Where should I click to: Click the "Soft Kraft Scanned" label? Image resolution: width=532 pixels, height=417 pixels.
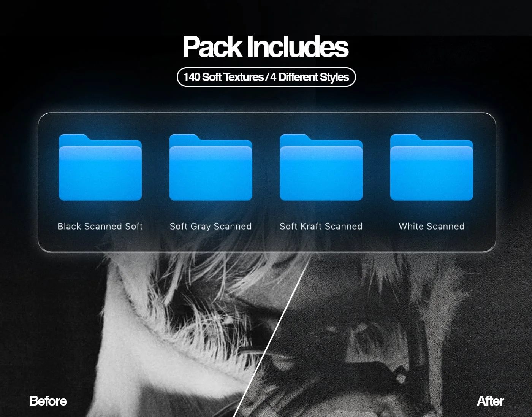[x=321, y=226]
